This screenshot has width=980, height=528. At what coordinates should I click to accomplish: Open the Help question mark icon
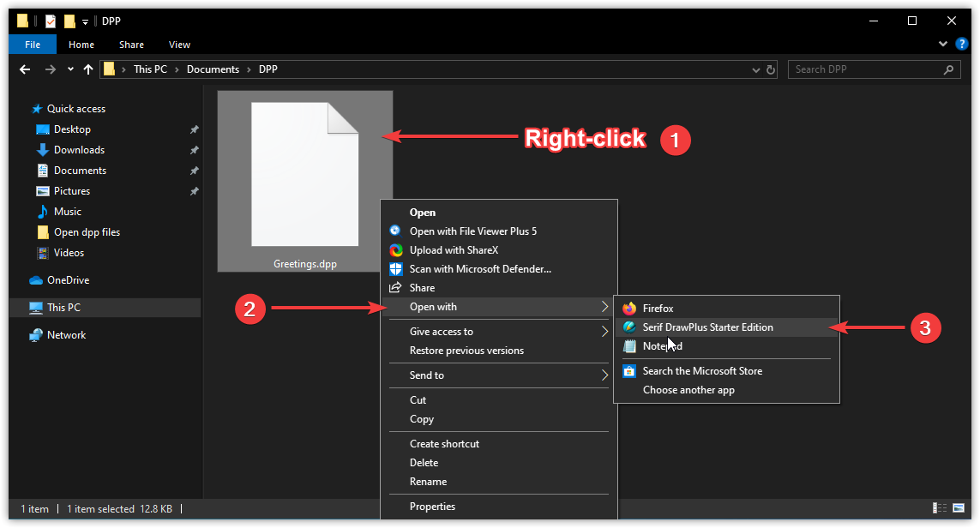point(962,44)
